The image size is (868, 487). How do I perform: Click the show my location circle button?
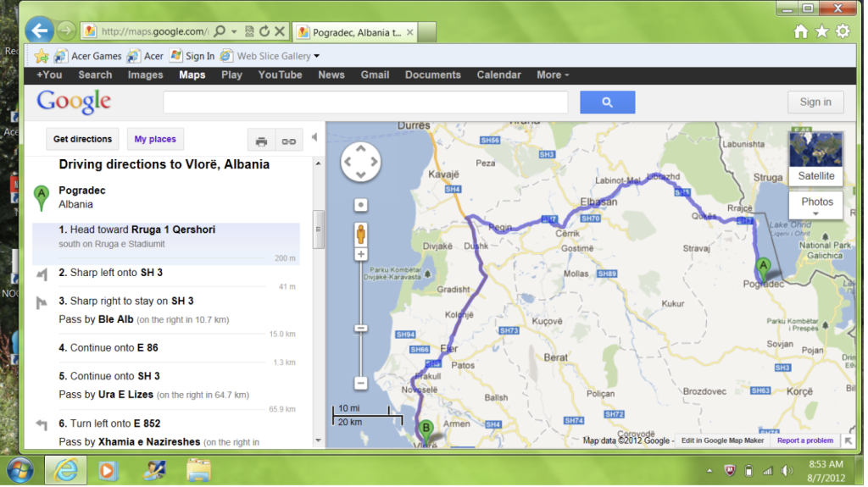click(361, 205)
